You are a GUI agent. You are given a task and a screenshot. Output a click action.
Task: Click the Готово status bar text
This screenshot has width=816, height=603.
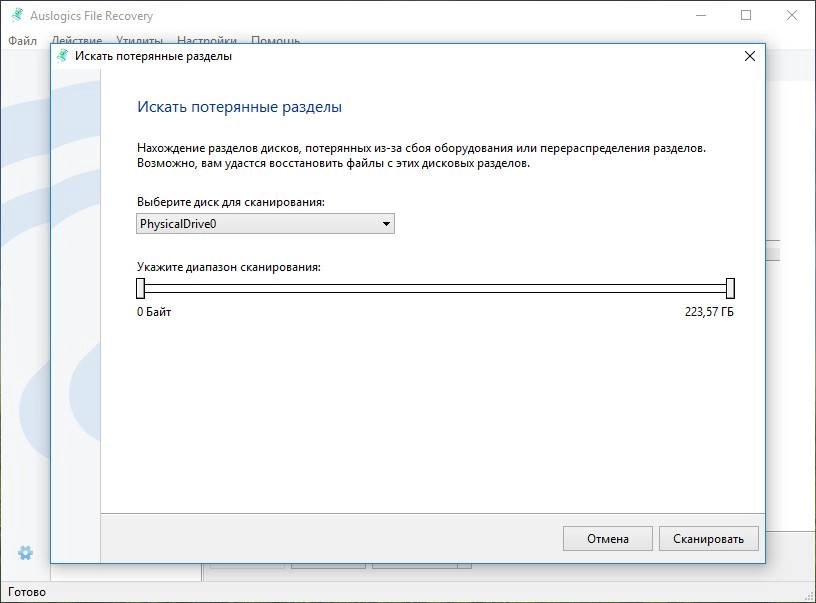[x=27, y=592]
